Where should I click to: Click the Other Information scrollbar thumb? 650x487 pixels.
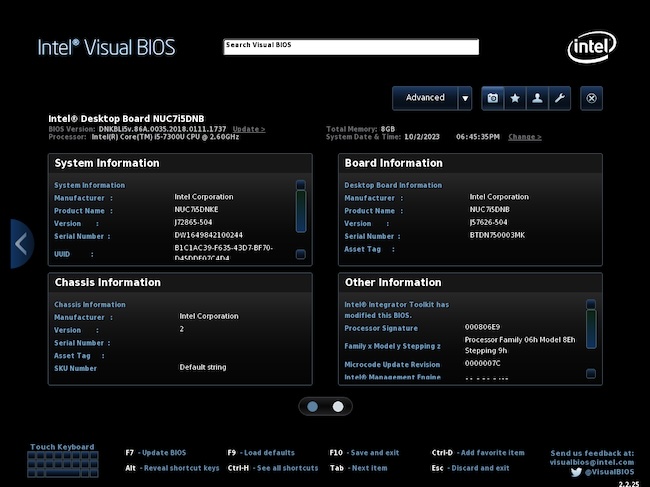[591, 329]
